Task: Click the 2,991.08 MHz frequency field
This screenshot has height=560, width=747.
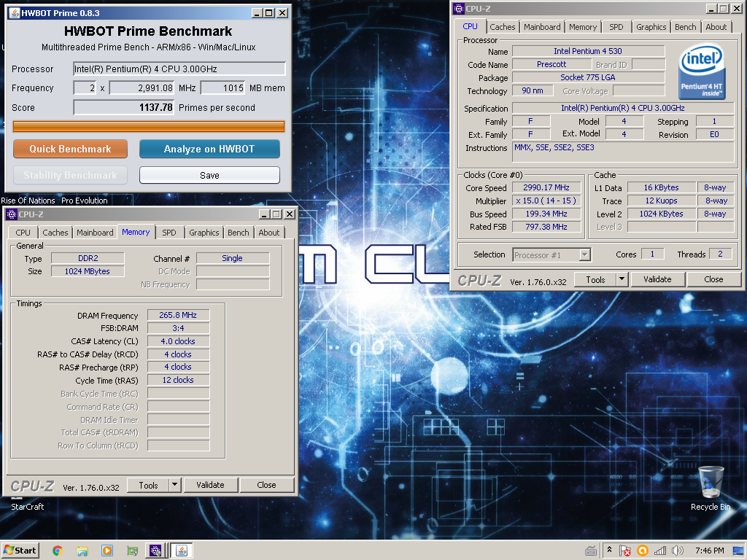Action: (x=142, y=88)
